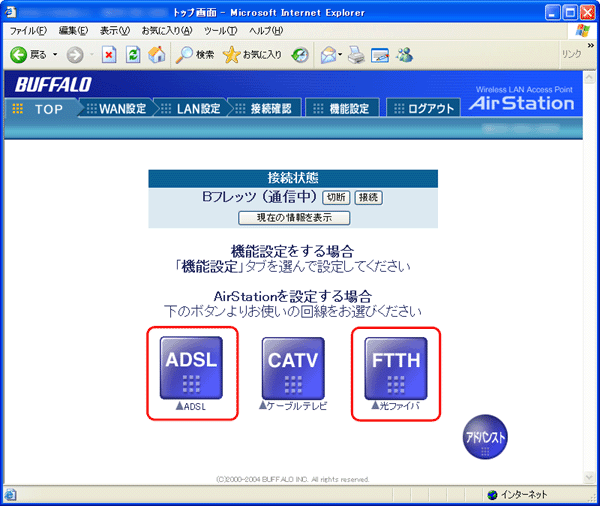Open the round アドバンスト advanced button

click(x=485, y=437)
